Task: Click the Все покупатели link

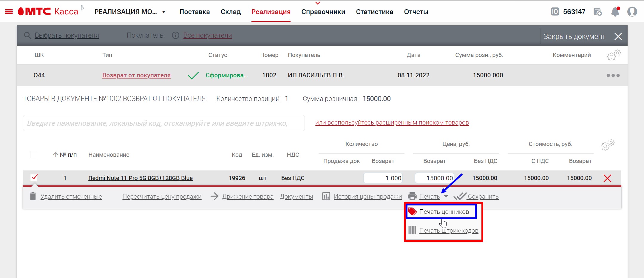Action: 208,35
